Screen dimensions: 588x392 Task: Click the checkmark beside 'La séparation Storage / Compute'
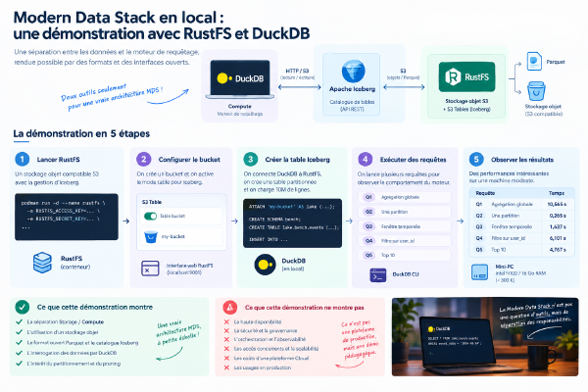click(20, 321)
